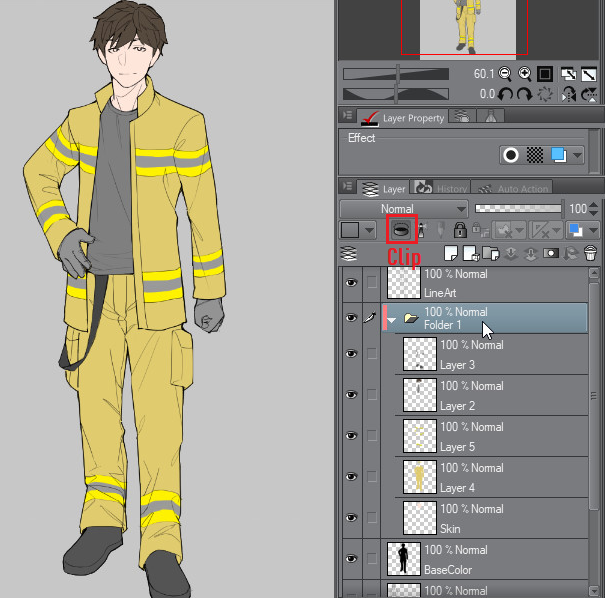
Task: Click the layer opacity slider
Action: click(517, 209)
